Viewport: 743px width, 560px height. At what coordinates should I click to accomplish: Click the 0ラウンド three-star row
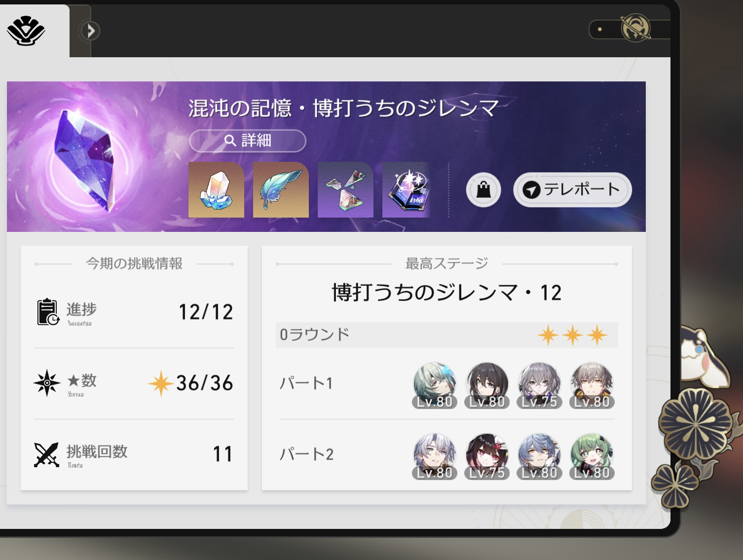point(446,335)
